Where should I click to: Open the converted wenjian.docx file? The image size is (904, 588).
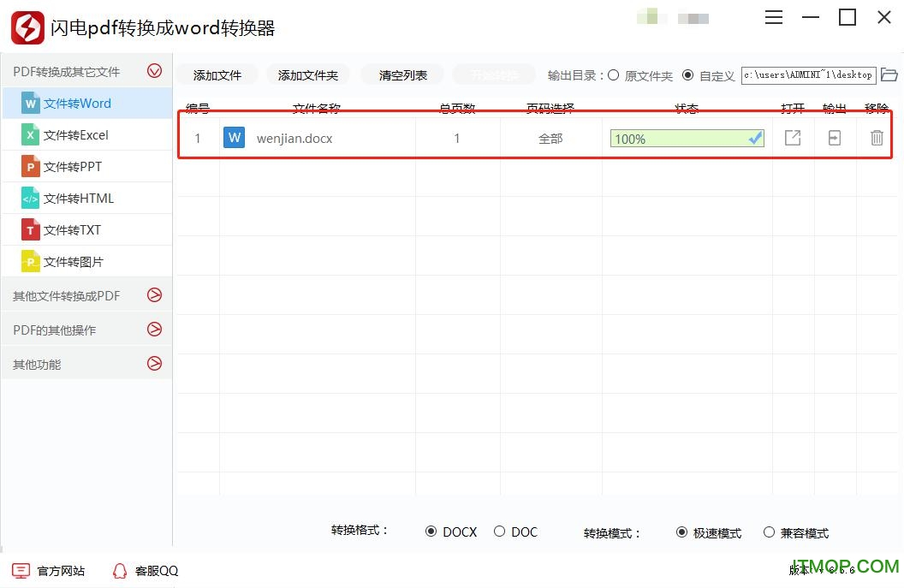point(792,138)
